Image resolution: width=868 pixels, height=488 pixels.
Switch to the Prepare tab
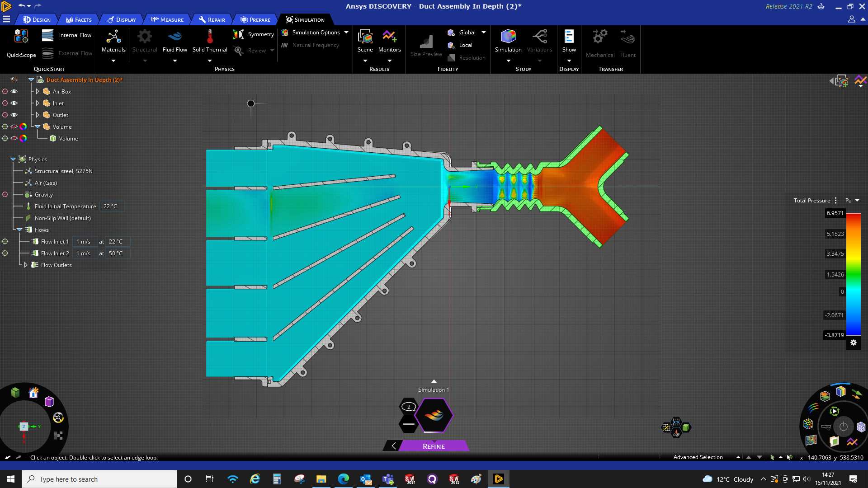(x=255, y=19)
